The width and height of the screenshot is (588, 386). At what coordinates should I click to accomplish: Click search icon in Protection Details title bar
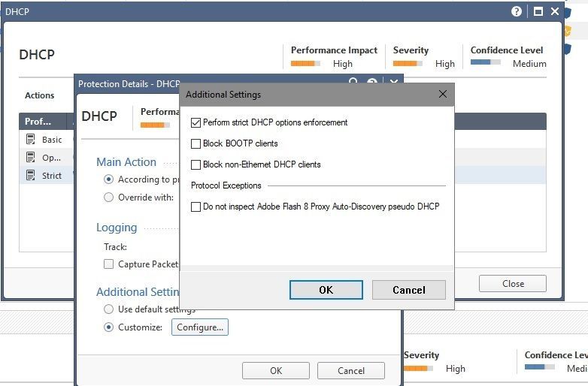pos(352,83)
